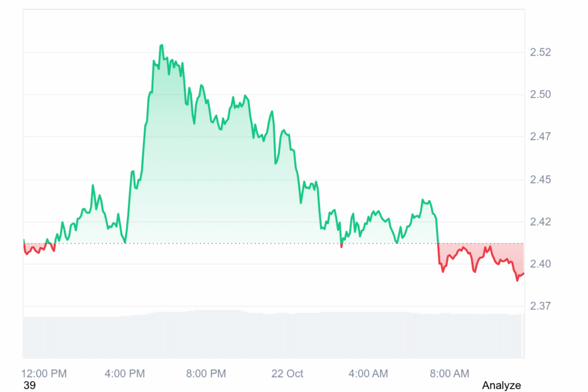Click the highest peak of the green price line

162,45
